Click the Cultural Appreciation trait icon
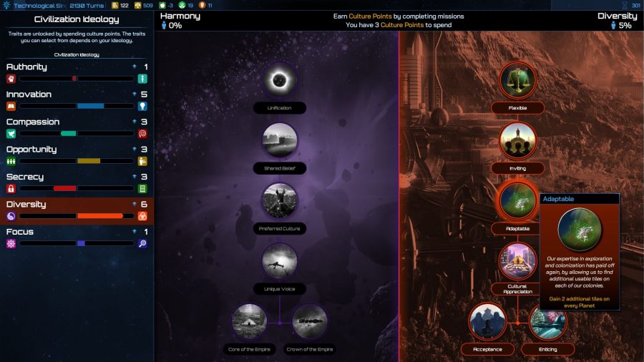 tap(517, 261)
